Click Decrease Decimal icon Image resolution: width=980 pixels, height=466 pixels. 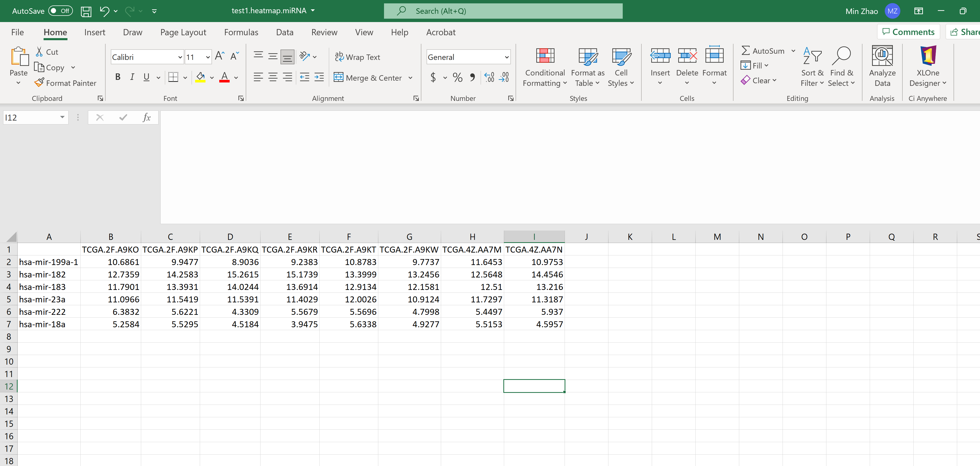[x=504, y=78]
